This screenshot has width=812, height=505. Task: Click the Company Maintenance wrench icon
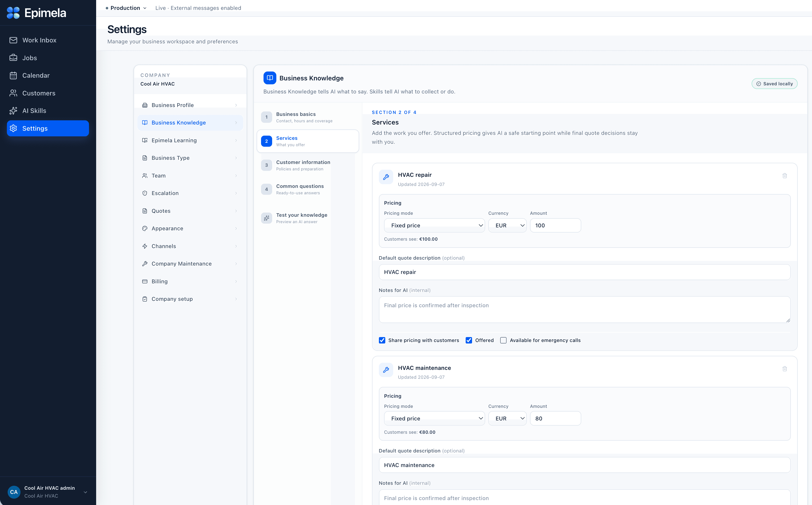coord(144,264)
